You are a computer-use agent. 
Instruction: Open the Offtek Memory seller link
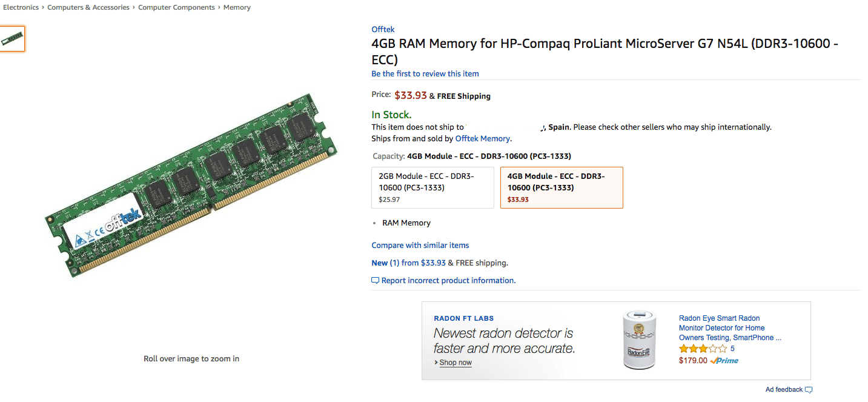483,138
